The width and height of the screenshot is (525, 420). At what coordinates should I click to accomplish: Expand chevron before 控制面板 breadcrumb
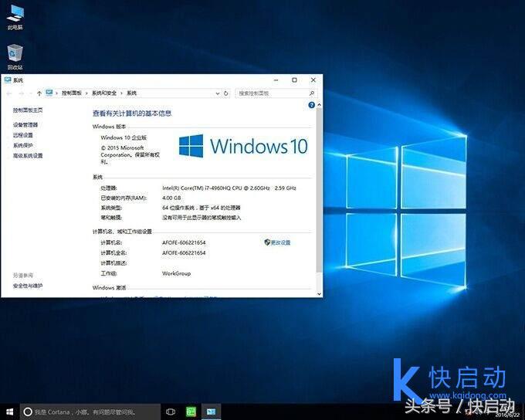coord(57,93)
